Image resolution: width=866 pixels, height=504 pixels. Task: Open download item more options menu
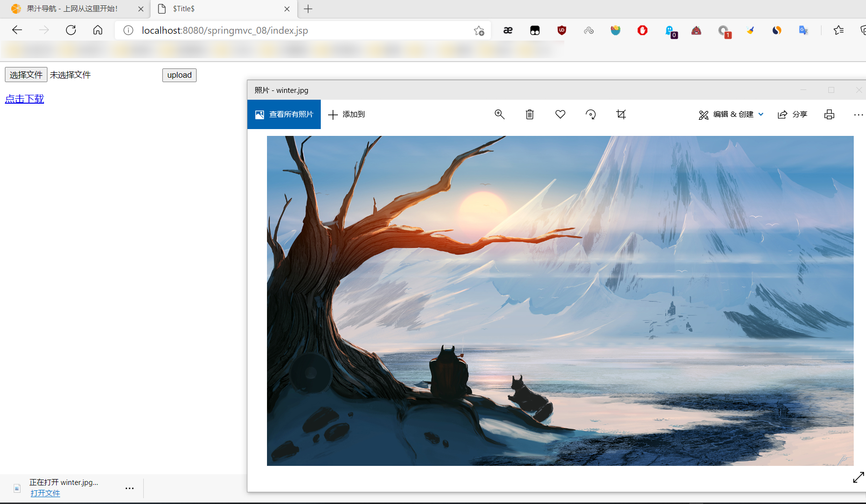pyautogui.click(x=130, y=488)
